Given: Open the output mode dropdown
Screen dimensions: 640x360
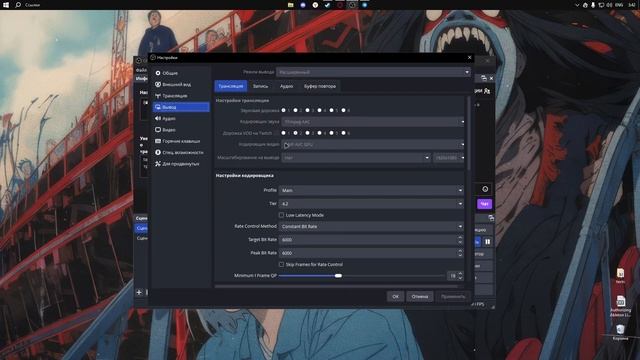Looking at the screenshot, I should coord(373,72).
